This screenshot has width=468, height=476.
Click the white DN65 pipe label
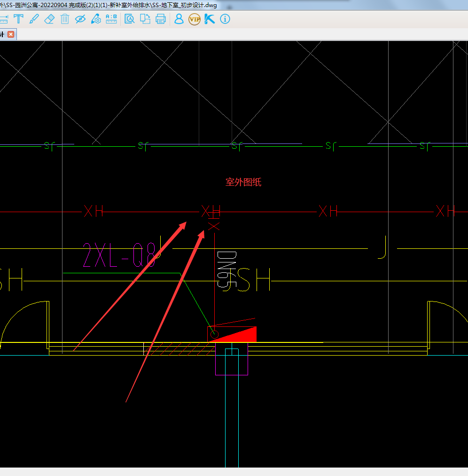[226, 270]
